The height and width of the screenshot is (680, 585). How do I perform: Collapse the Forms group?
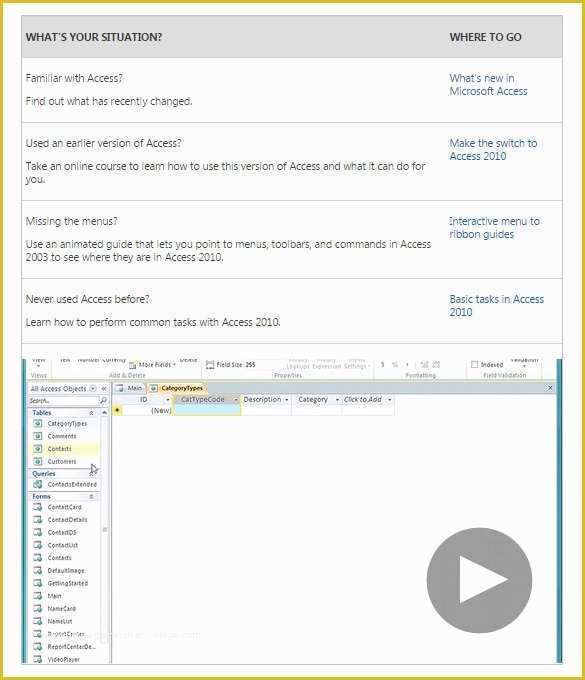click(x=92, y=496)
